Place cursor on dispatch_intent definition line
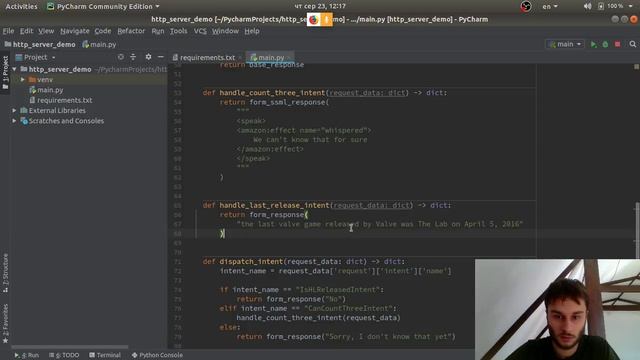This screenshot has height=360, width=640. click(304, 262)
